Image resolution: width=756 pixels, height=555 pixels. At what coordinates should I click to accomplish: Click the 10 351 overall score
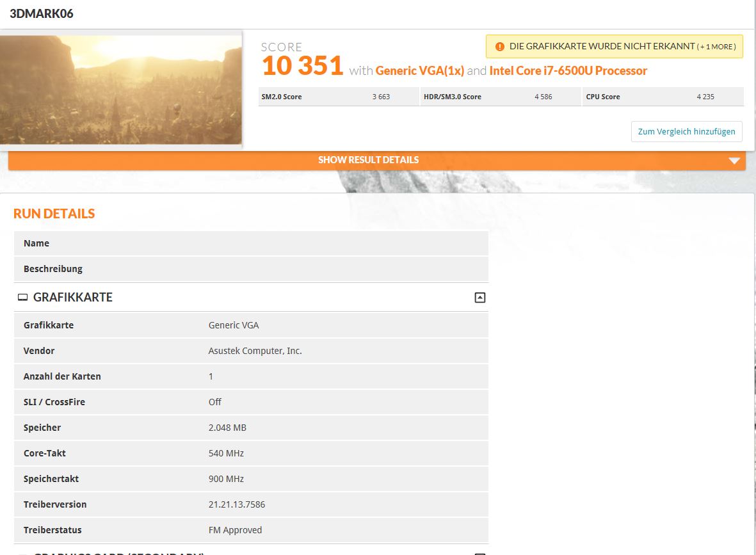point(302,66)
